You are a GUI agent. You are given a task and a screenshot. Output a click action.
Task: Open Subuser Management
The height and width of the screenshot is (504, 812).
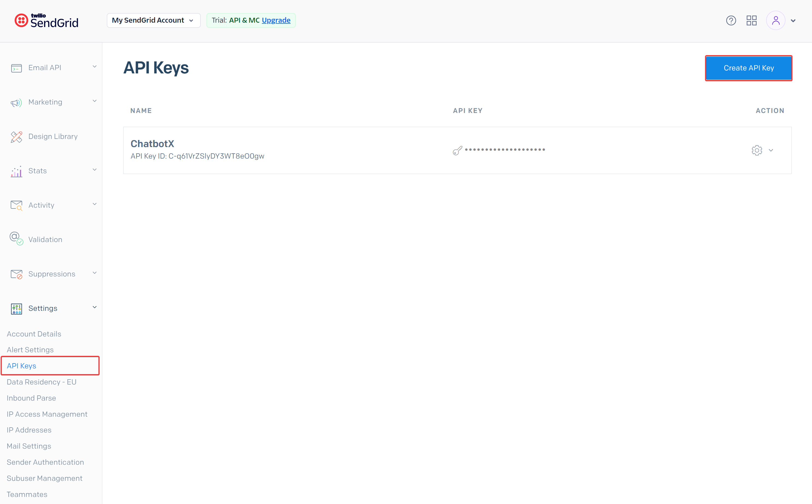pos(44,478)
